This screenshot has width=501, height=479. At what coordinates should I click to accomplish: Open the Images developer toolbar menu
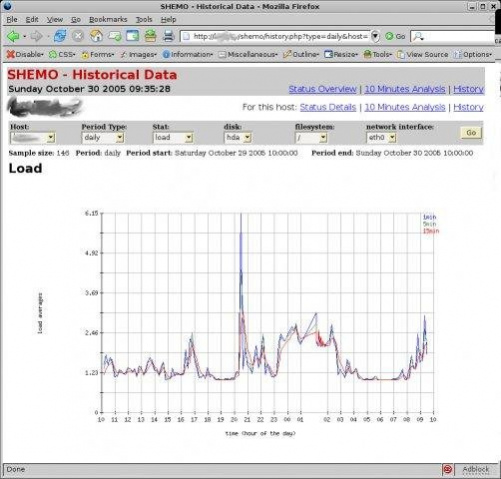pos(138,54)
